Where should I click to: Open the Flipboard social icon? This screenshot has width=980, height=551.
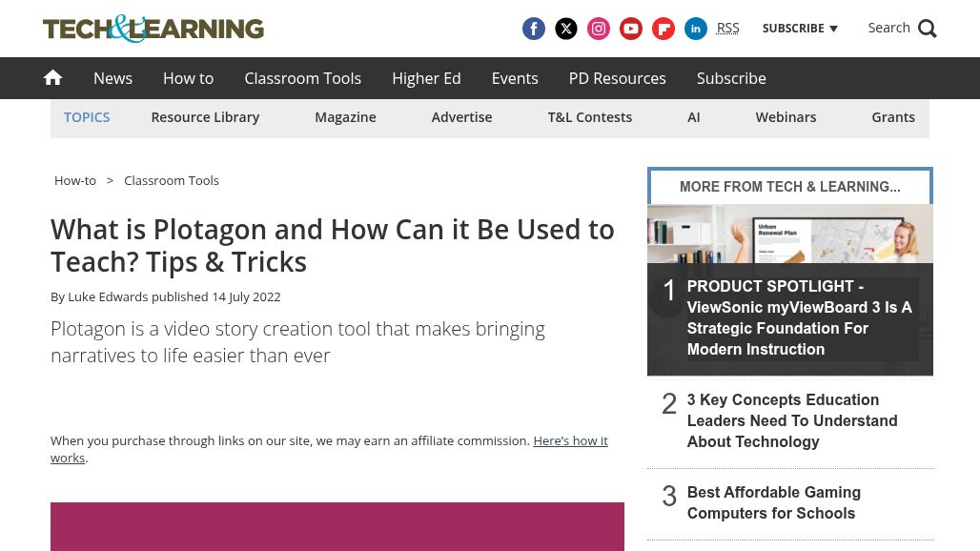pos(664,29)
